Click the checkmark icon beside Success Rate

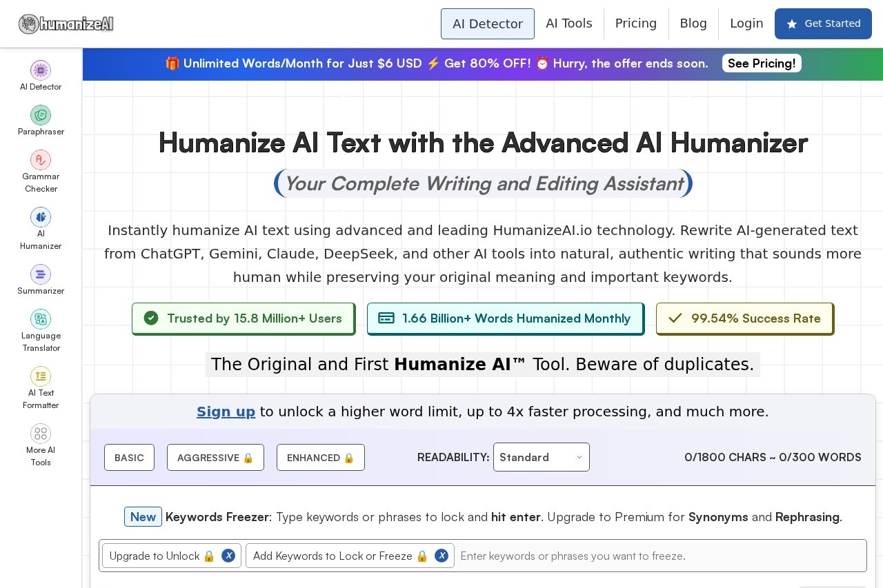point(675,318)
